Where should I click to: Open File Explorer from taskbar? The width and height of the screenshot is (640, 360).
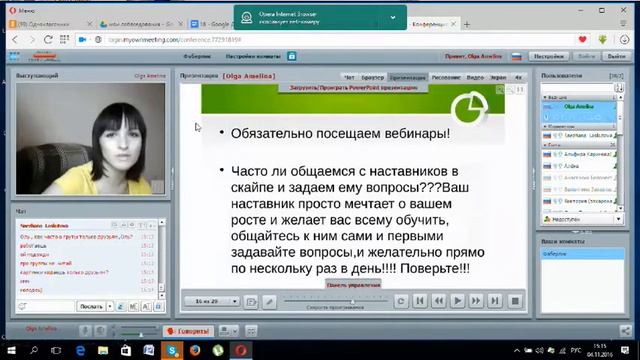[103, 350]
